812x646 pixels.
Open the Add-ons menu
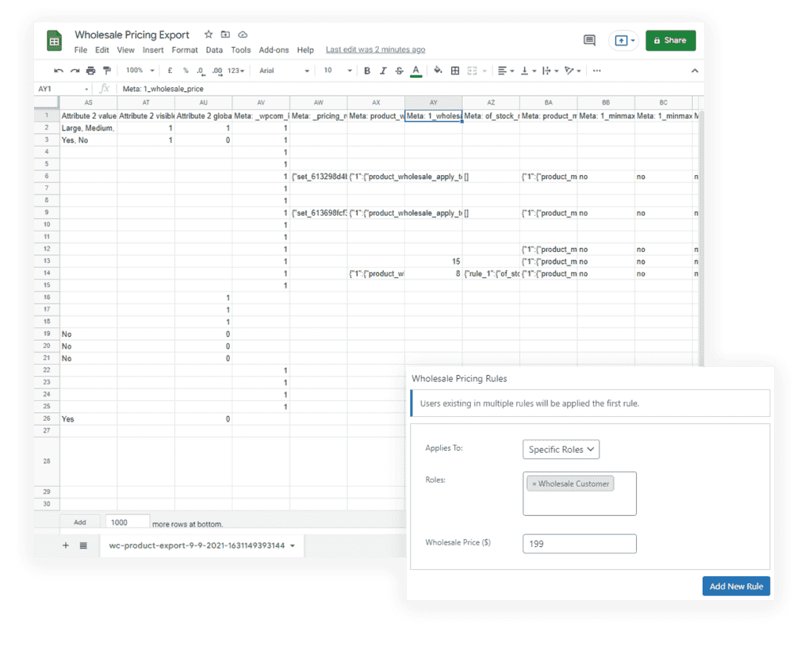(274, 50)
